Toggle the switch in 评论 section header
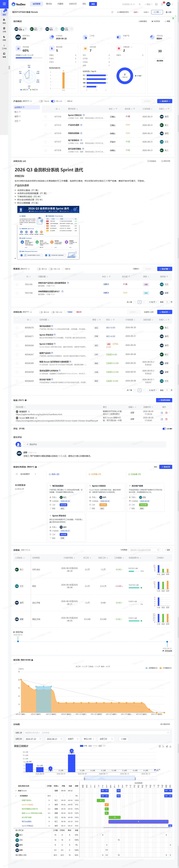The height and width of the screenshot is (868, 179). click(164, 429)
